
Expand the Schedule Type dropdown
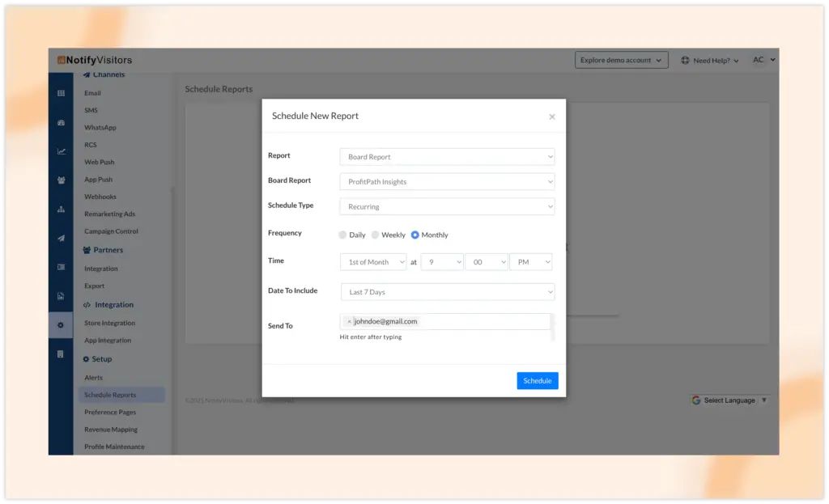(447, 206)
